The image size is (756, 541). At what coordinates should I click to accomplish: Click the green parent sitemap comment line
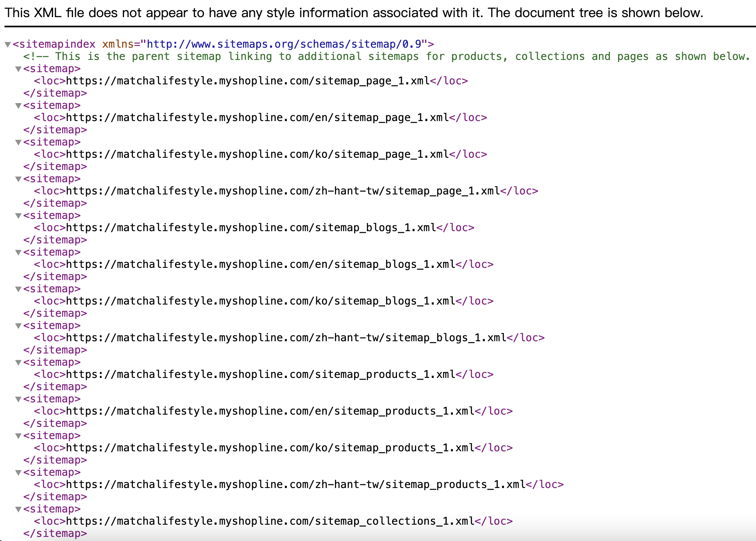[x=387, y=56]
